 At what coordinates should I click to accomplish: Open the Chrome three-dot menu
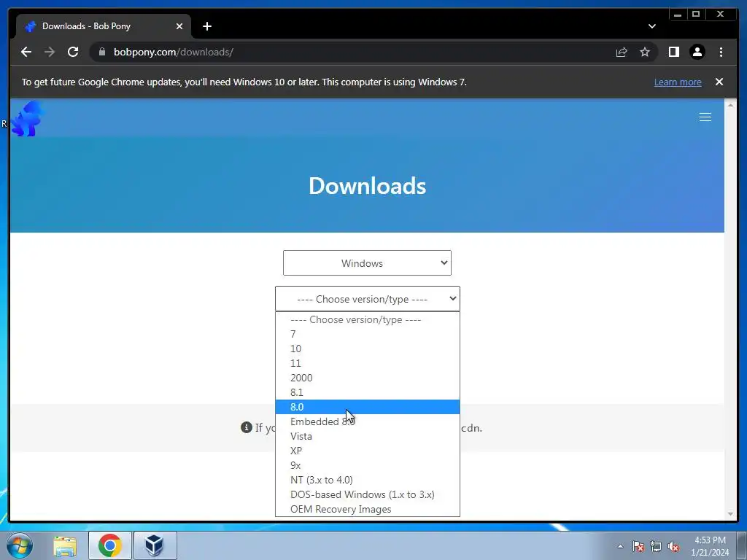click(x=721, y=52)
